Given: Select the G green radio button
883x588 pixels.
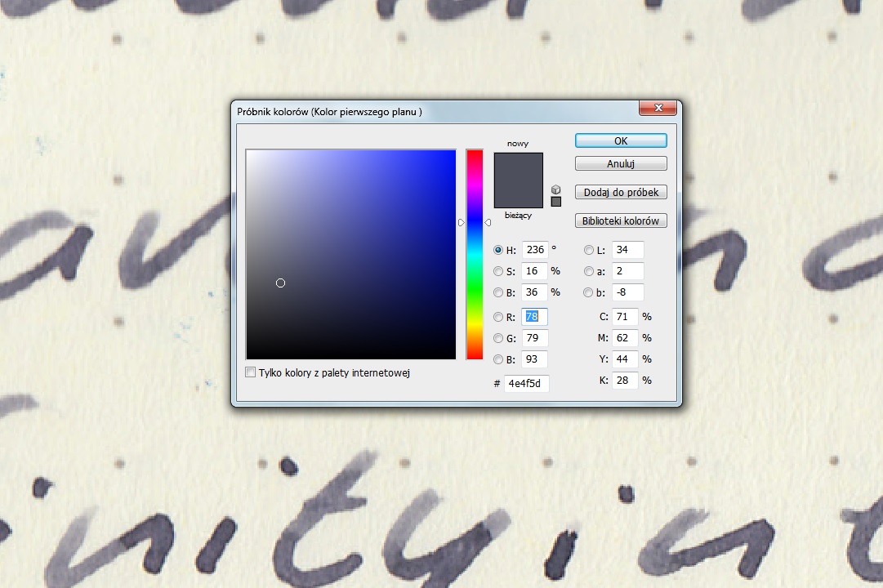Looking at the screenshot, I should pos(498,338).
